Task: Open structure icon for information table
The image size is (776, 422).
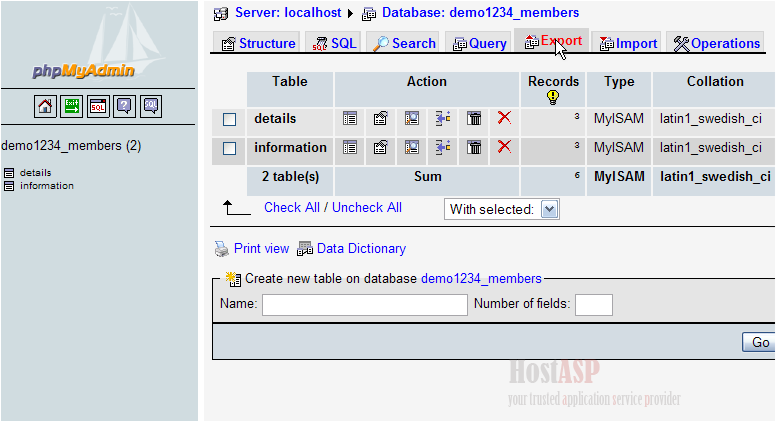Action: [x=381, y=147]
